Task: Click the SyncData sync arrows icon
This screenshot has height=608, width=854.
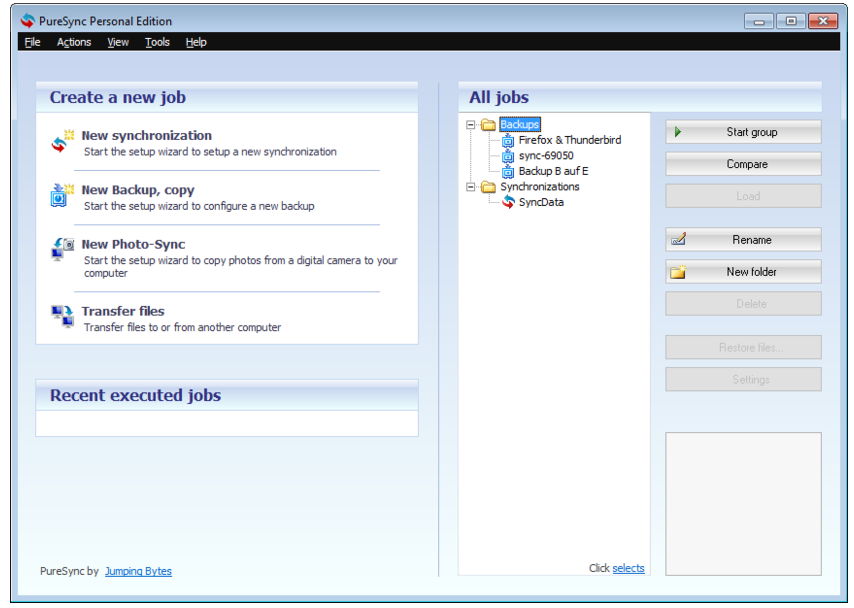Action: point(508,202)
